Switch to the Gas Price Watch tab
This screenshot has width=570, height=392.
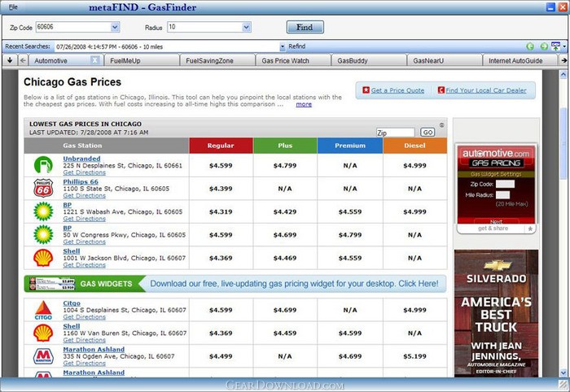293,61
